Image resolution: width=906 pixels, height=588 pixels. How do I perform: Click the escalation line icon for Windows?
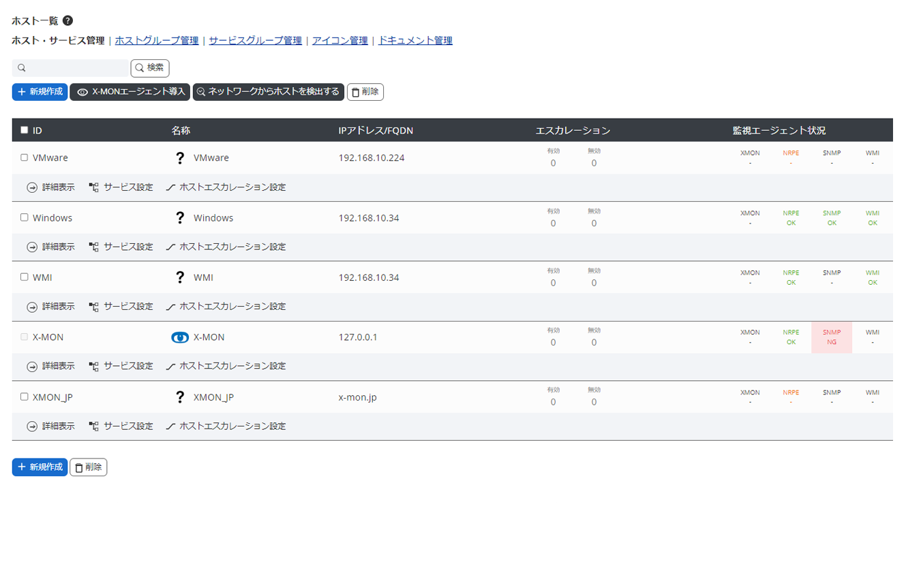point(170,247)
